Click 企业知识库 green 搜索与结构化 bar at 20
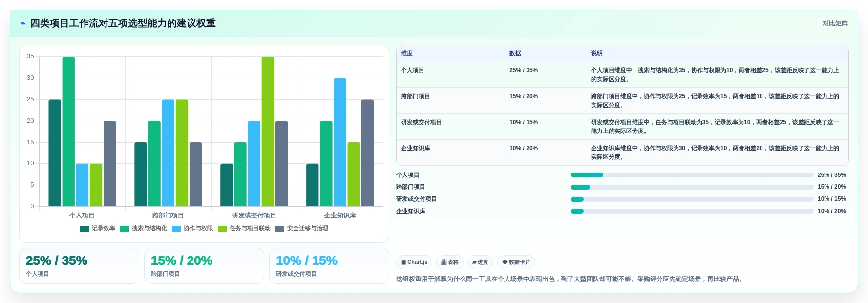This screenshot has height=303, width=868. (326, 164)
